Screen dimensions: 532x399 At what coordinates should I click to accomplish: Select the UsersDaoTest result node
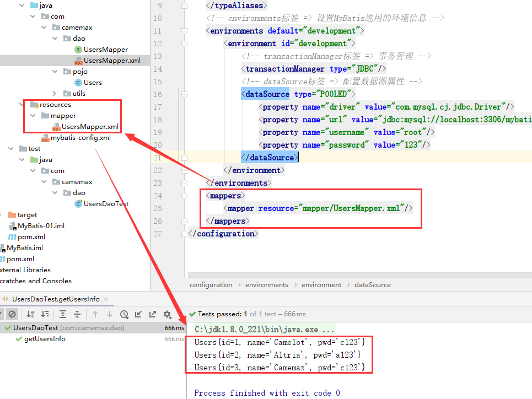[x=92, y=328]
